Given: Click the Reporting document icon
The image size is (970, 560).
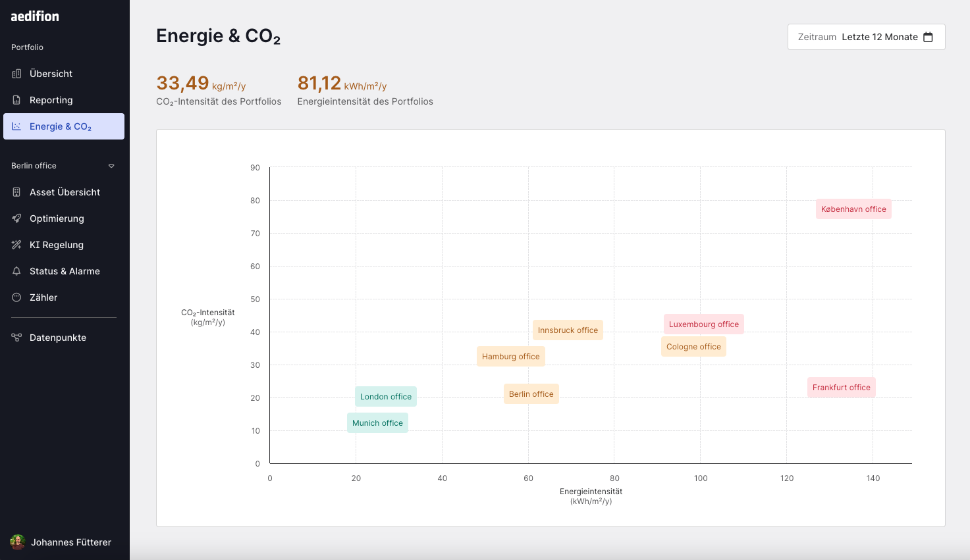Looking at the screenshot, I should click(x=16, y=100).
